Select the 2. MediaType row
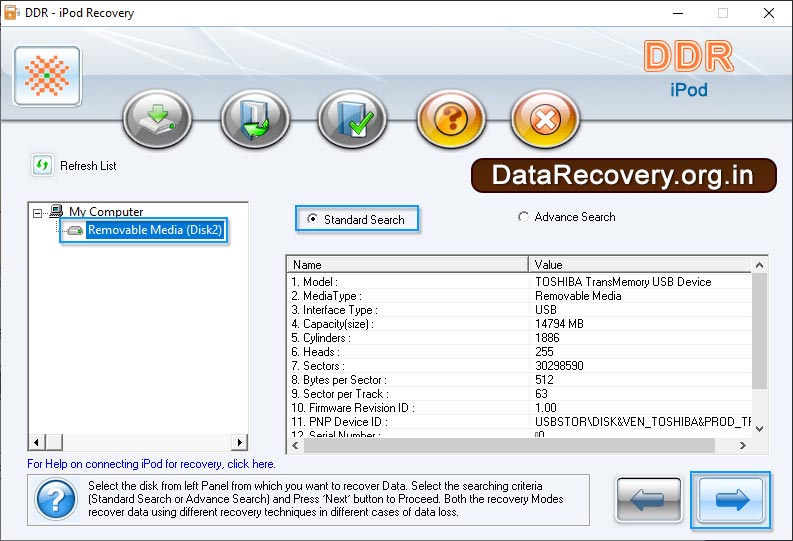 tap(519, 296)
